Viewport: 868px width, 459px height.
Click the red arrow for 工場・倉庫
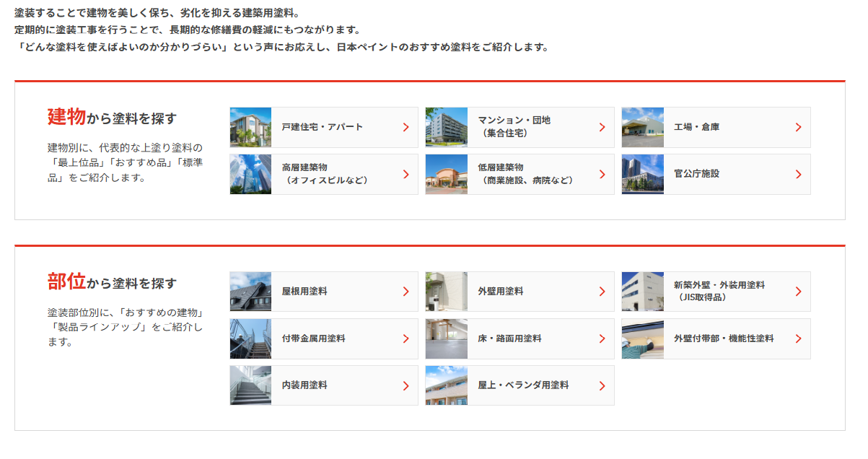[x=798, y=127]
